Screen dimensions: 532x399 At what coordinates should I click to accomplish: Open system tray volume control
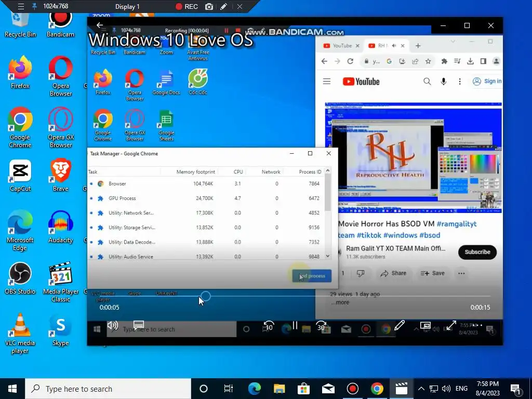point(446,389)
